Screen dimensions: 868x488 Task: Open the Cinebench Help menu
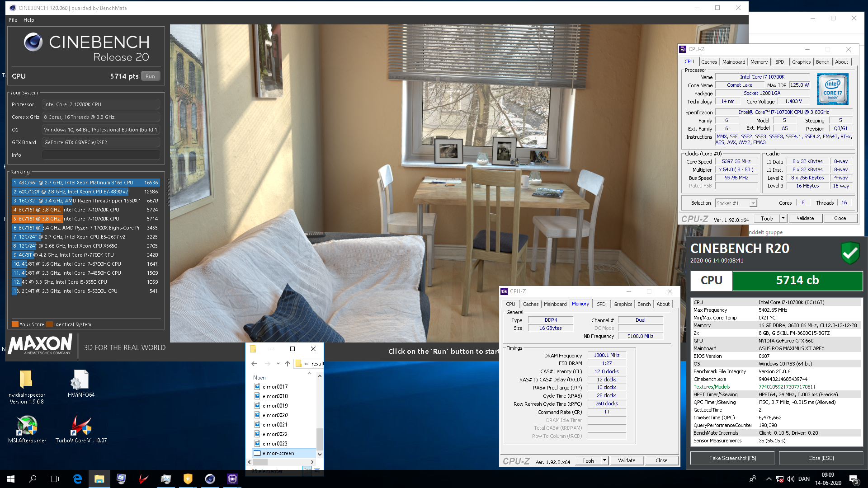(29, 20)
